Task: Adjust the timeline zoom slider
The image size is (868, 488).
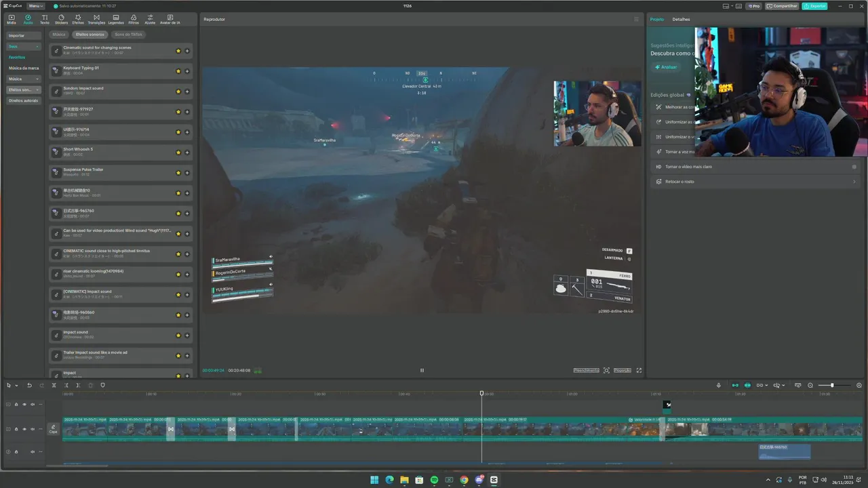Action: click(x=832, y=385)
